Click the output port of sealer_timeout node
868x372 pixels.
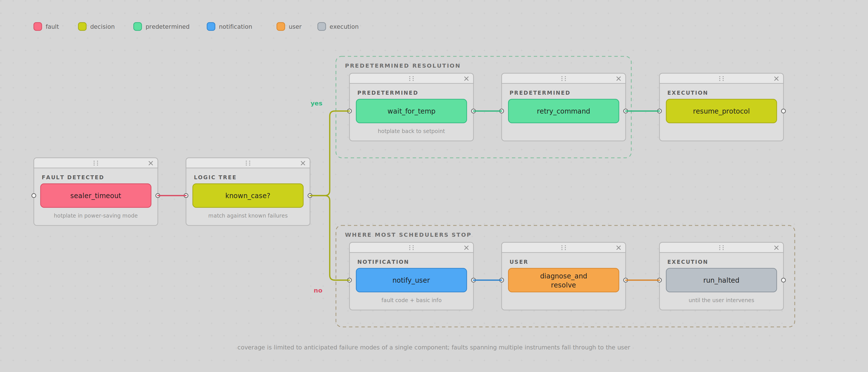tap(158, 195)
